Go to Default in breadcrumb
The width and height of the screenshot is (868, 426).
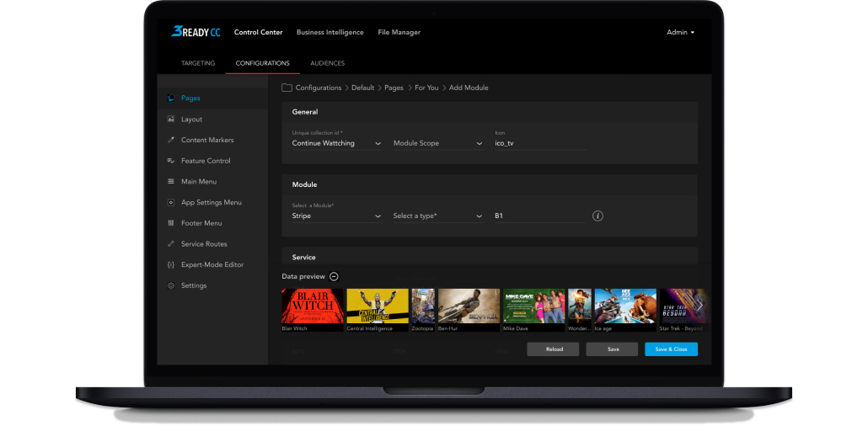coord(362,88)
